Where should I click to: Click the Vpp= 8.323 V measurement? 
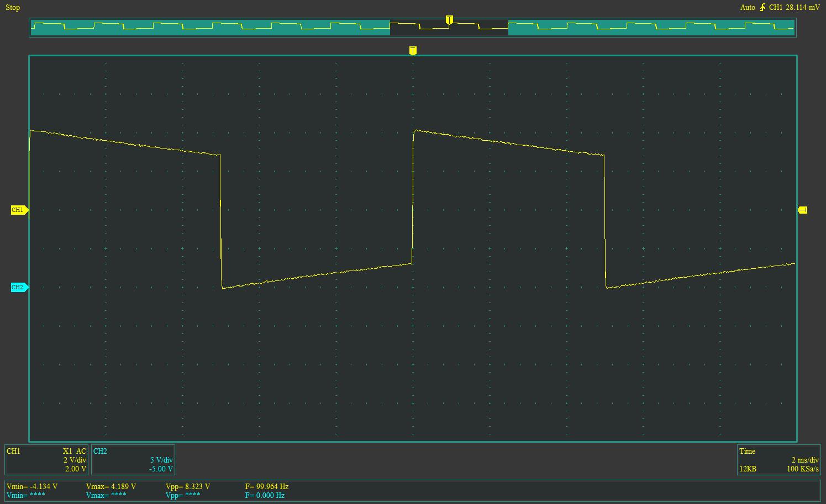tap(188, 486)
